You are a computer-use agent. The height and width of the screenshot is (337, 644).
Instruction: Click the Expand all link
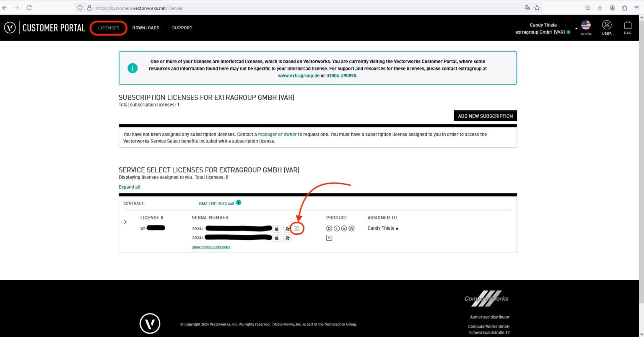tap(129, 187)
